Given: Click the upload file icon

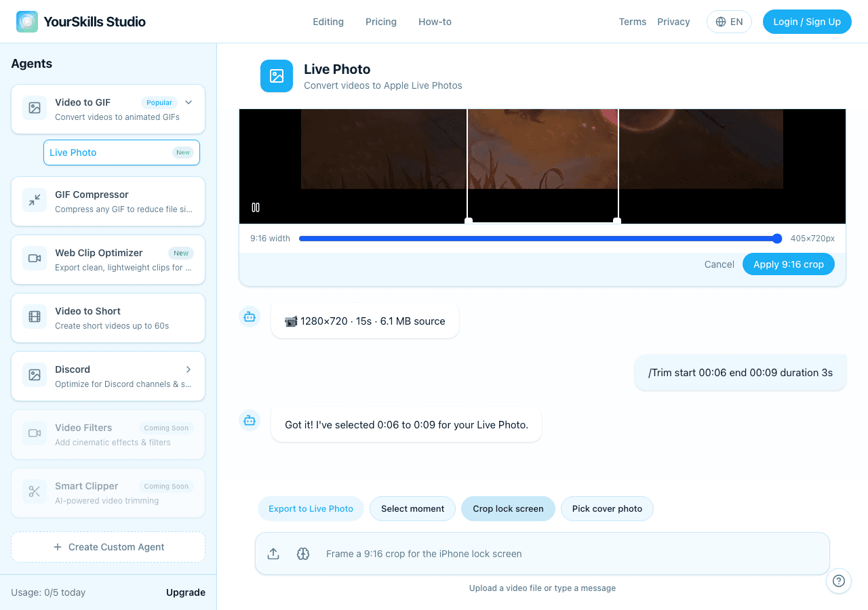Looking at the screenshot, I should 273,554.
